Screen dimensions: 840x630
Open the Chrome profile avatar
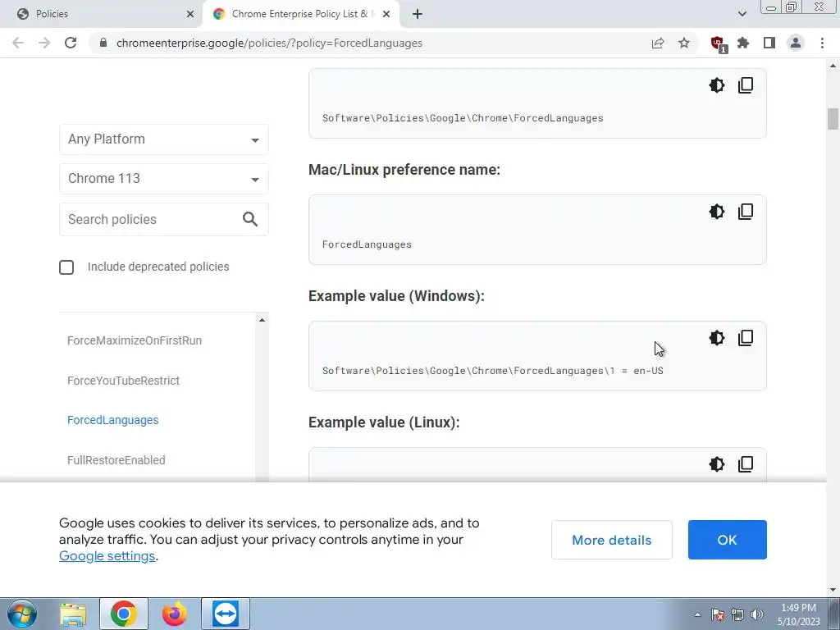click(x=796, y=43)
